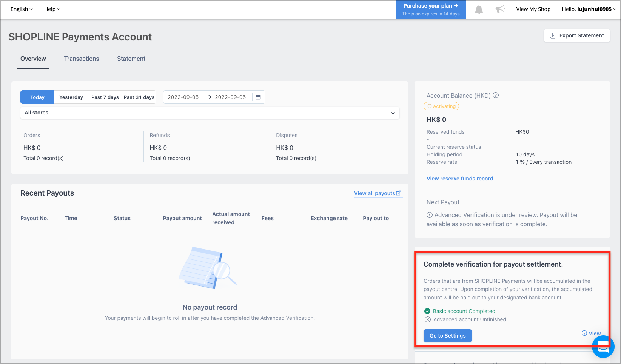Switch to the Transactions tab
This screenshot has width=621, height=364.
point(81,59)
